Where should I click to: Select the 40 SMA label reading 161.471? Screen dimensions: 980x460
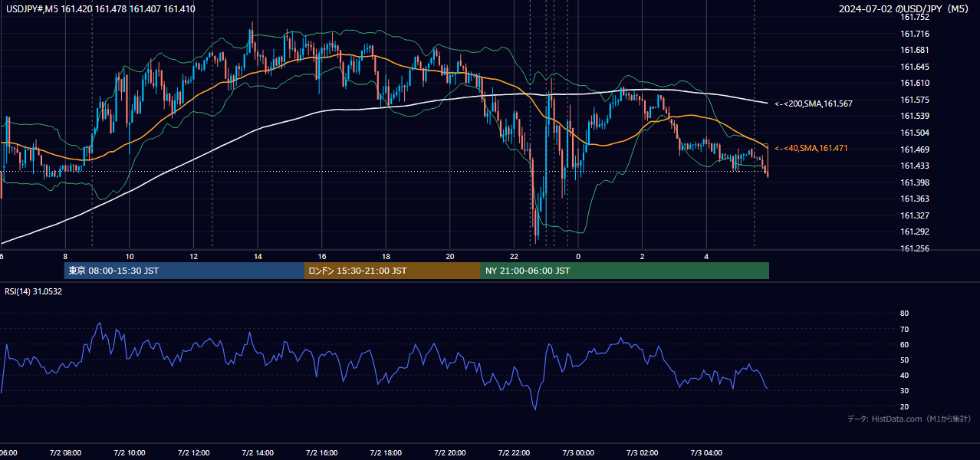coord(811,148)
